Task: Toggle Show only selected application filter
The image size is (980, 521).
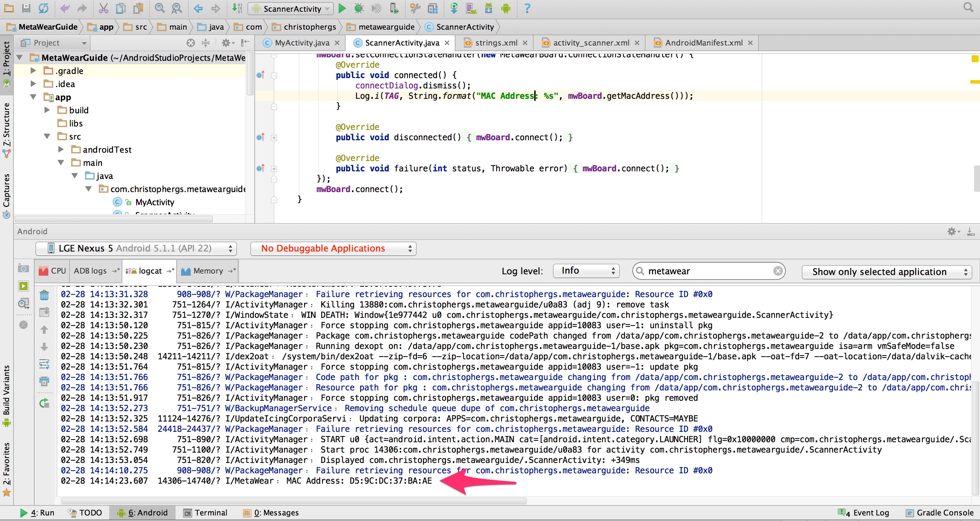Action: click(x=889, y=270)
